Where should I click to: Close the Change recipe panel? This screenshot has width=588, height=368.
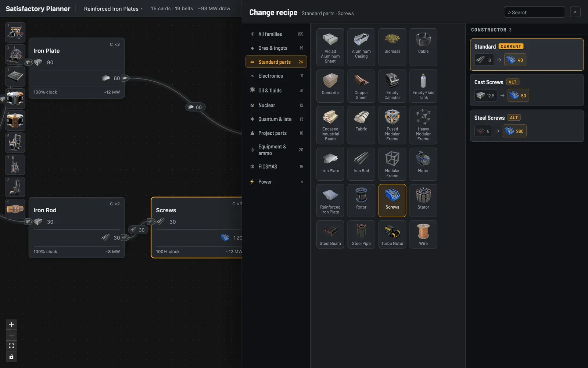click(x=575, y=12)
